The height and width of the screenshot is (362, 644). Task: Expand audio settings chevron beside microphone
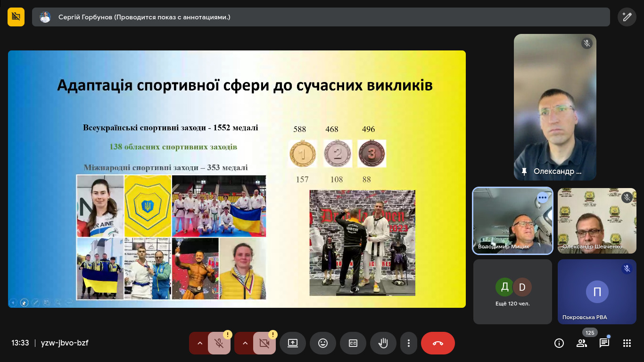200,343
